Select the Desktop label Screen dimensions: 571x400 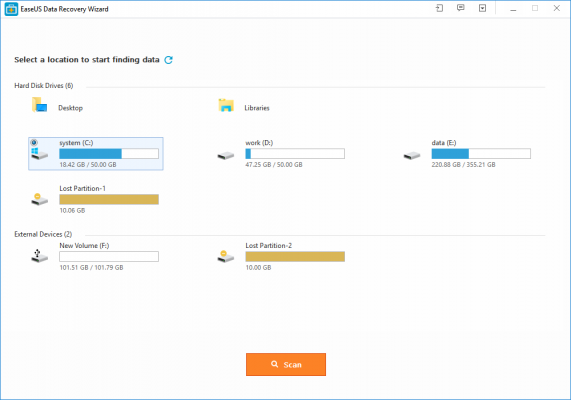[x=70, y=108]
